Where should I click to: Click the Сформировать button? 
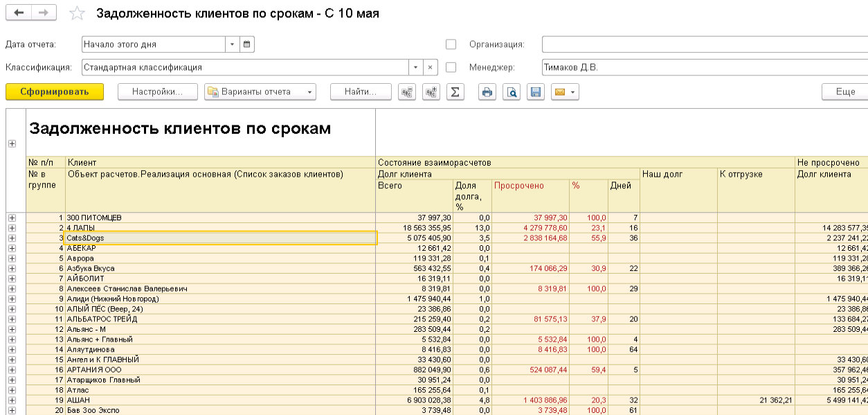tap(55, 92)
